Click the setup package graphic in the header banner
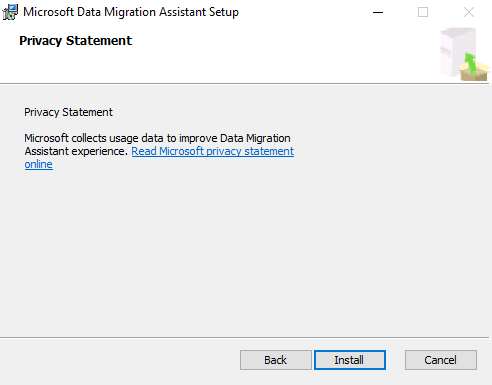The image size is (492, 385). pos(465,54)
